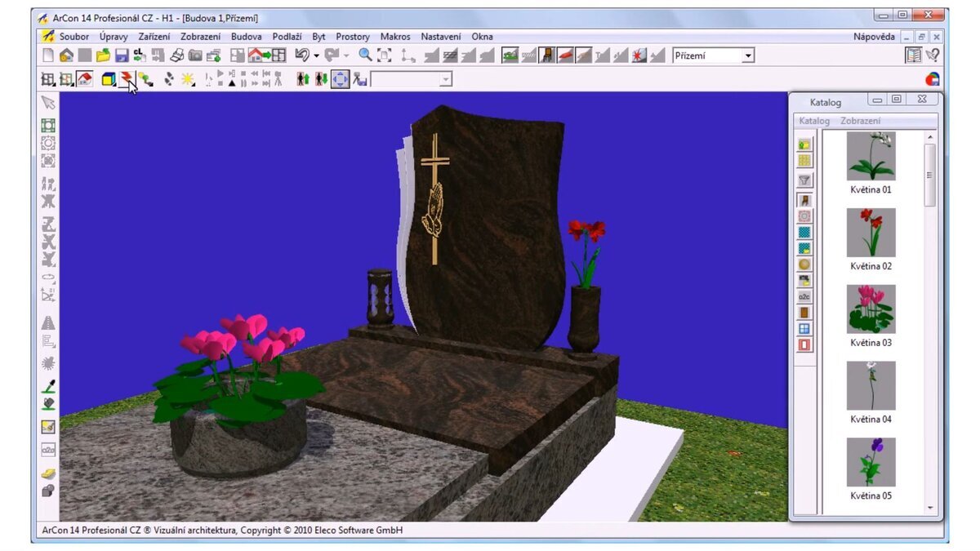Click the pink cyclamen flowers in 3D view
The width and height of the screenshot is (980, 551).
pyautogui.click(x=243, y=339)
